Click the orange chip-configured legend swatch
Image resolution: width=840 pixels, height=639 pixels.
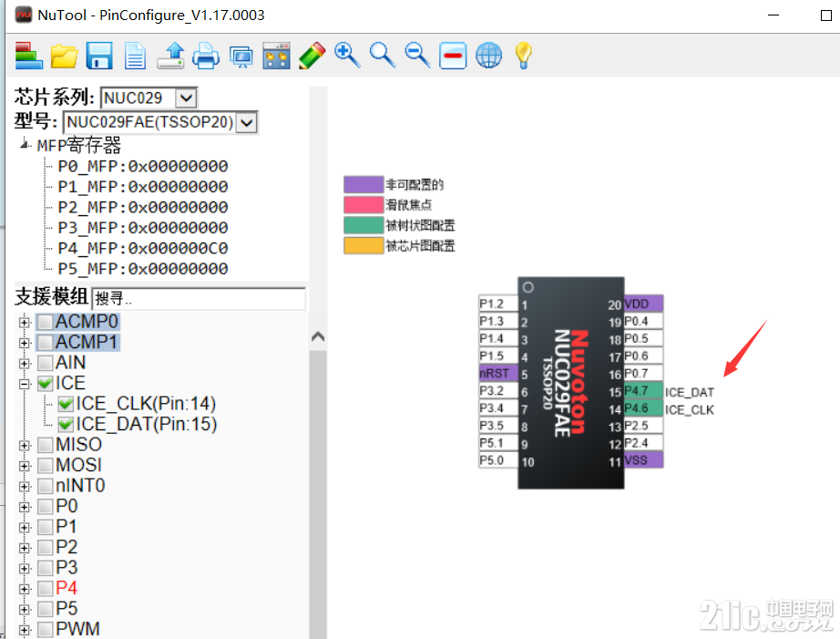[364, 245]
